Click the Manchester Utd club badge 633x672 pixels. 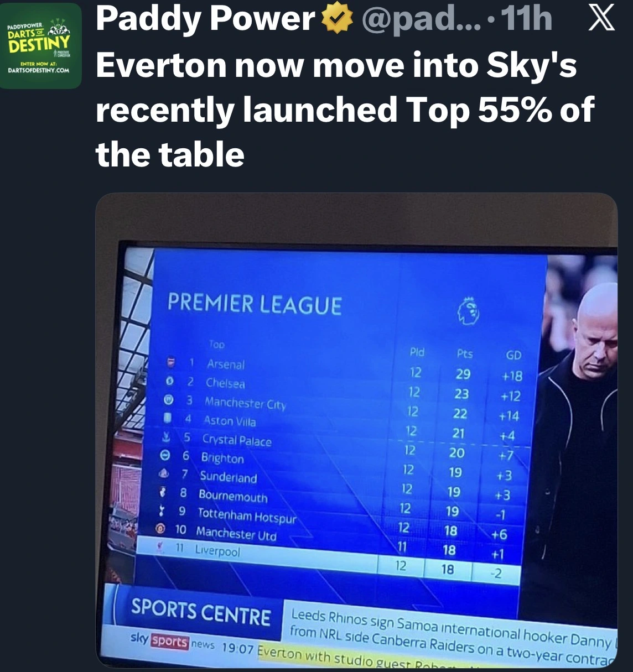(x=160, y=528)
